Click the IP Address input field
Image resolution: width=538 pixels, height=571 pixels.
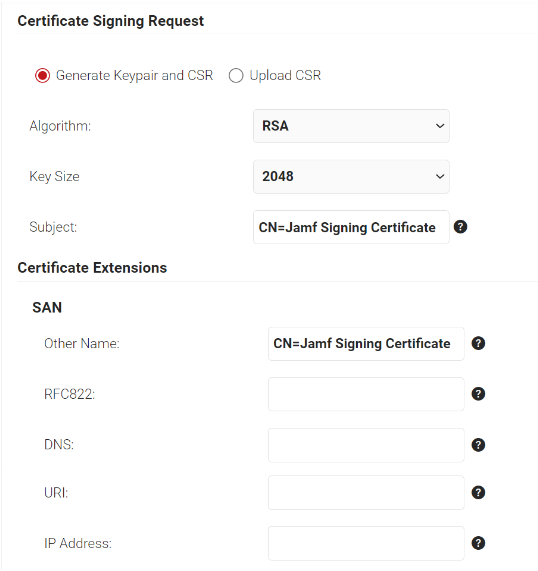point(366,543)
